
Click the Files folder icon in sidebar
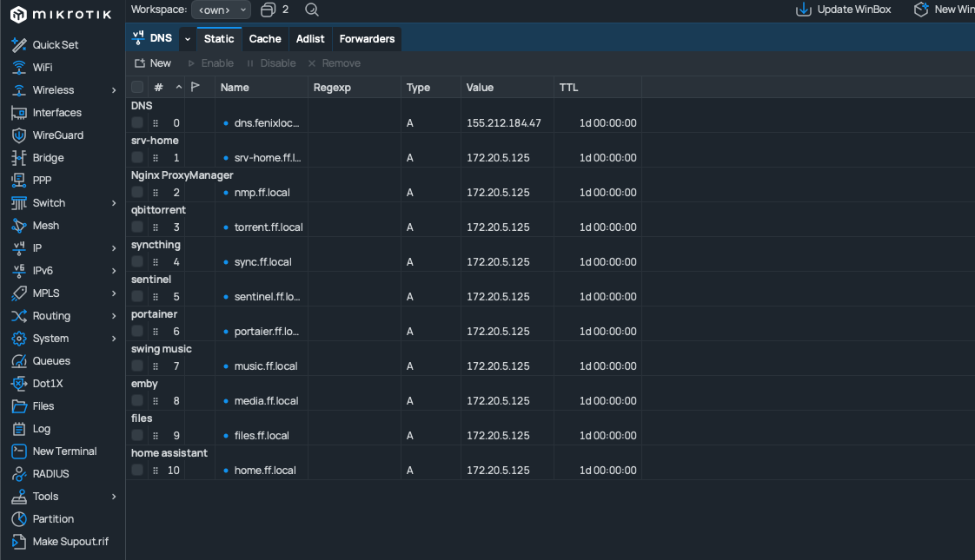(18, 406)
